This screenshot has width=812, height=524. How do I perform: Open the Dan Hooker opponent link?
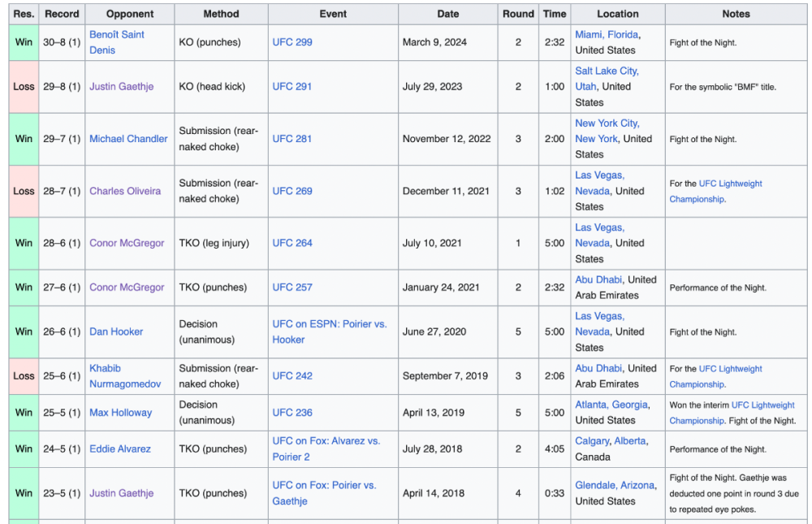[x=116, y=331]
